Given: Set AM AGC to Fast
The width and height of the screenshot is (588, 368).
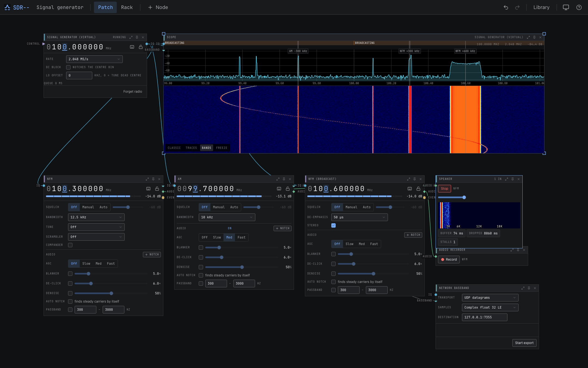Looking at the screenshot, I should [x=241, y=237].
